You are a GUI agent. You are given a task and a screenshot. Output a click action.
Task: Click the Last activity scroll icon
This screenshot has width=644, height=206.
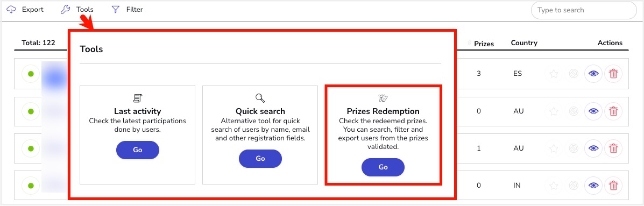[x=138, y=98]
